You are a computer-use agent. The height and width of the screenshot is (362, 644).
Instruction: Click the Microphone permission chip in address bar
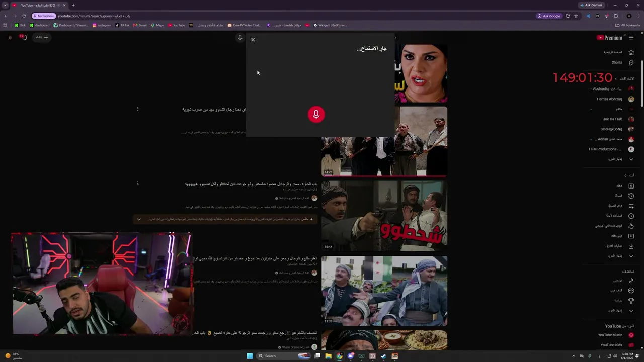44,16
